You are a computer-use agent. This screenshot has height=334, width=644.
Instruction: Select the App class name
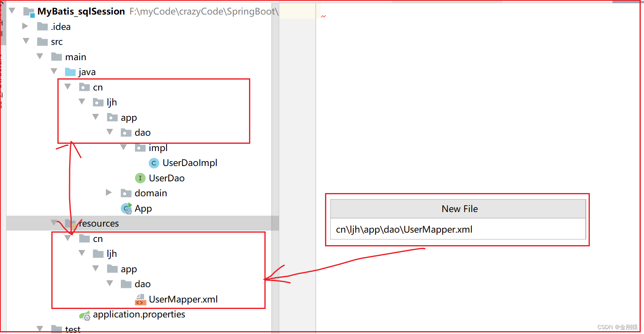143,209
